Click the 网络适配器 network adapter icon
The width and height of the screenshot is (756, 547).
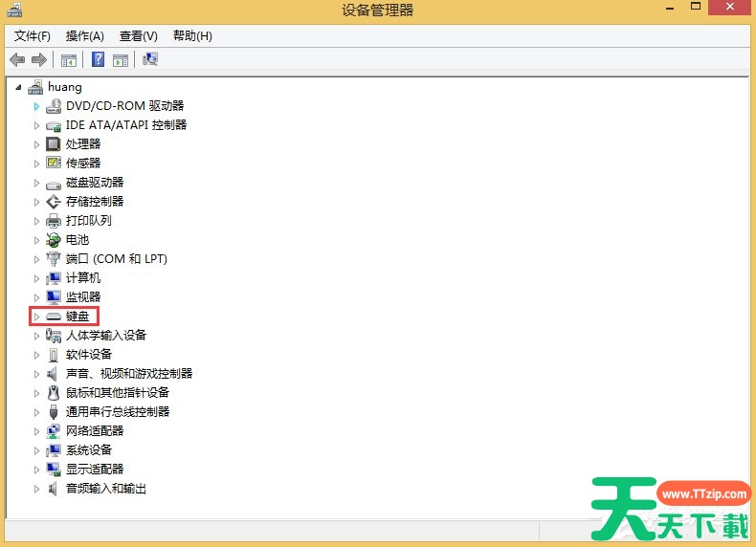point(54,431)
